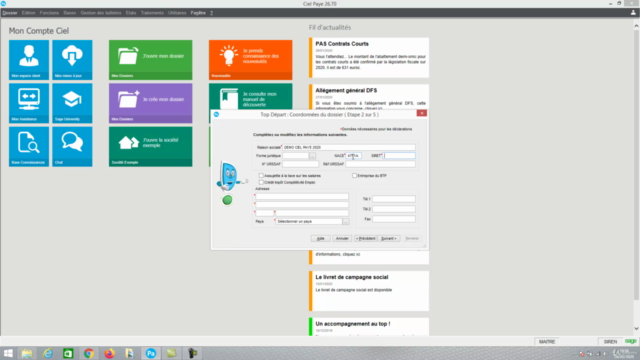Click the news feed scrollbar down arrow

coord(636,329)
